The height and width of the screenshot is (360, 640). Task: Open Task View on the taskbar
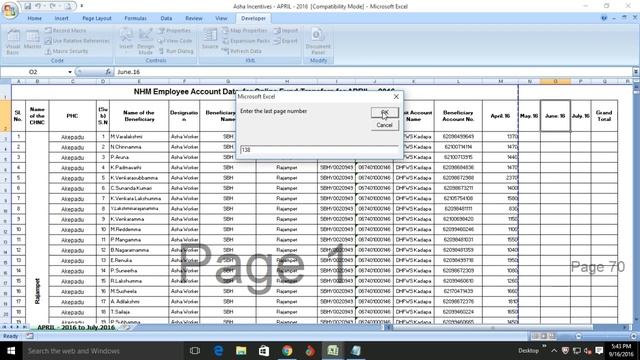click(x=195, y=351)
